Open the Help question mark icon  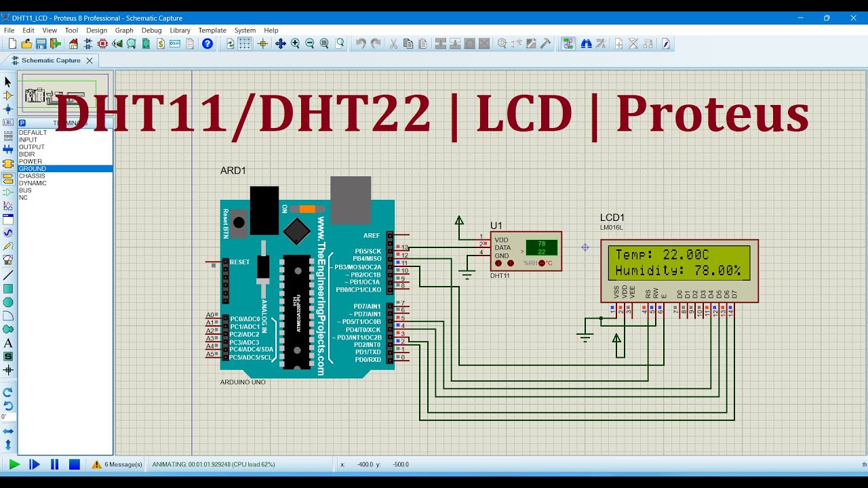coord(208,43)
